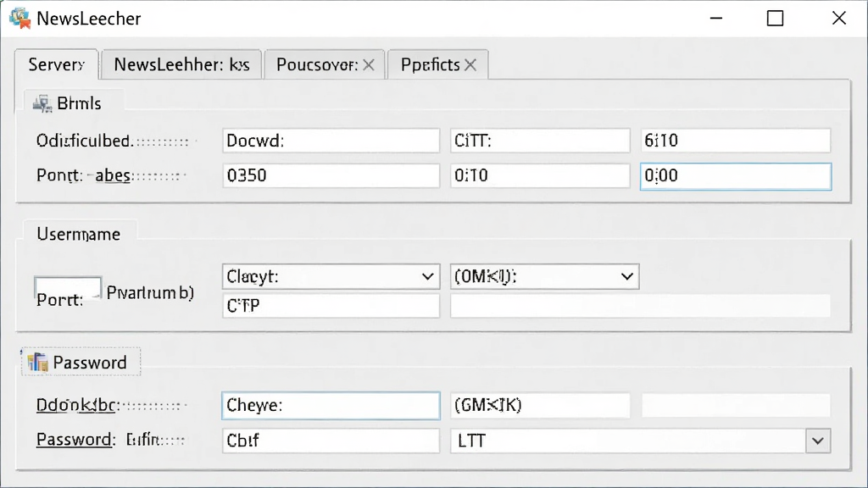This screenshot has width=868, height=488.
Task: Close the Poucsovor tab
Action: point(369,65)
